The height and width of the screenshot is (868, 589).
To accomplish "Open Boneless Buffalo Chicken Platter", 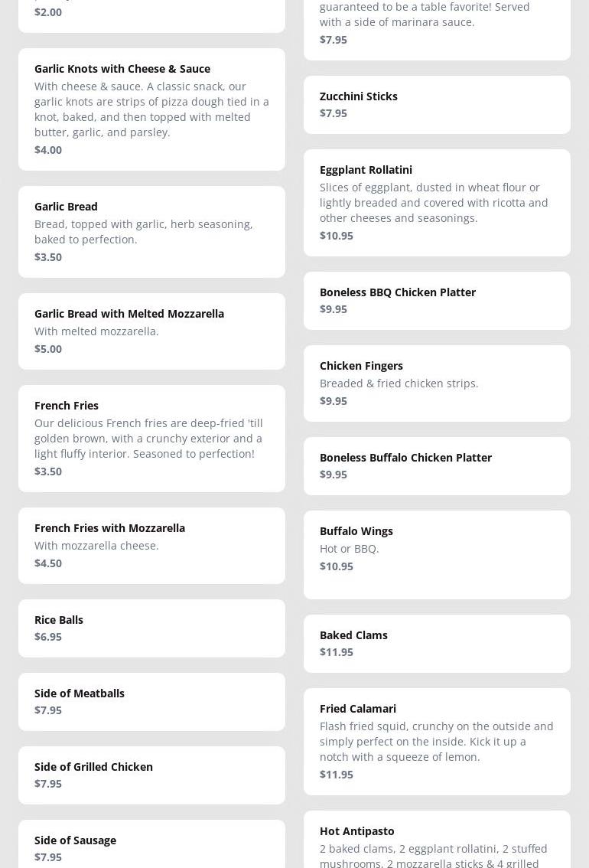I will (x=437, y=466).
